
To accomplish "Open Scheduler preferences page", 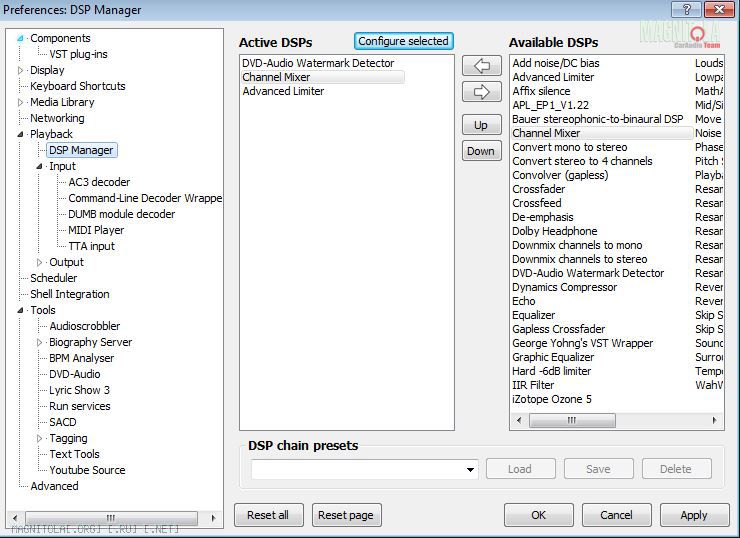I will [x=53, y=278].
